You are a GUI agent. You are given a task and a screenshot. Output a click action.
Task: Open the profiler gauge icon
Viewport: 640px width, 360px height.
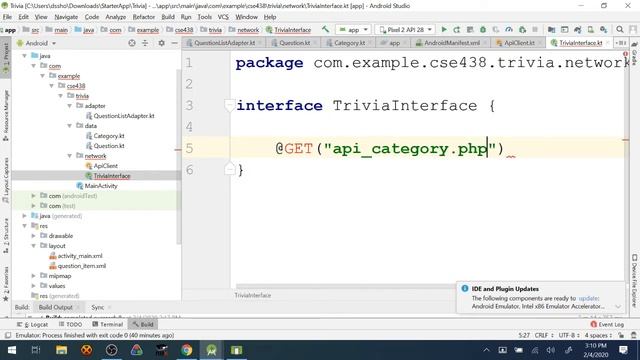point(509,29)
